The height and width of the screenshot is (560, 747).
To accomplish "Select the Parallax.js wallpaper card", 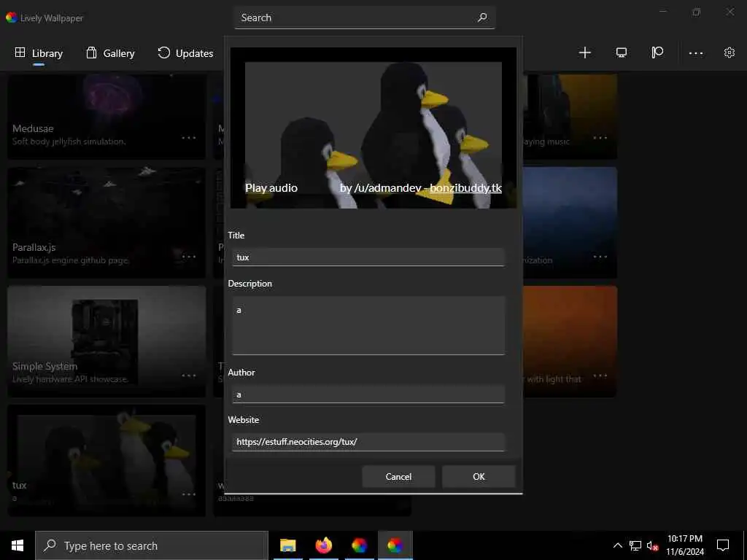I will [107, 222].
